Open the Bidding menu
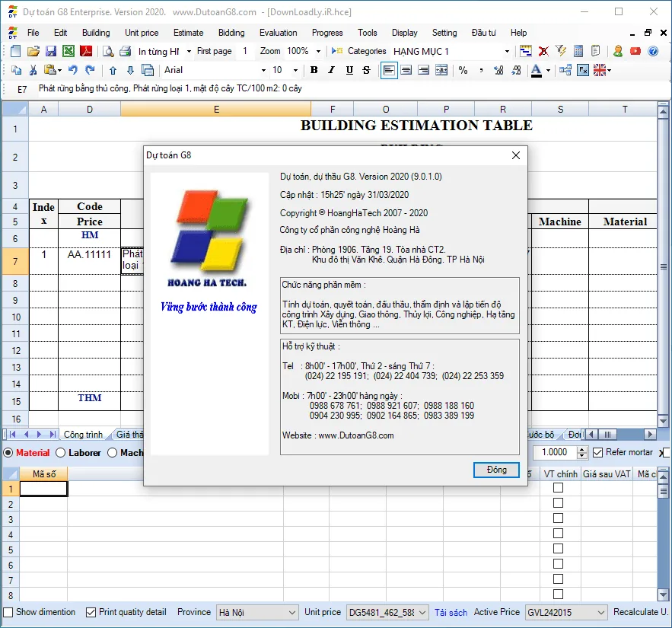Viewport: 672px width, 628px height. 231,33
